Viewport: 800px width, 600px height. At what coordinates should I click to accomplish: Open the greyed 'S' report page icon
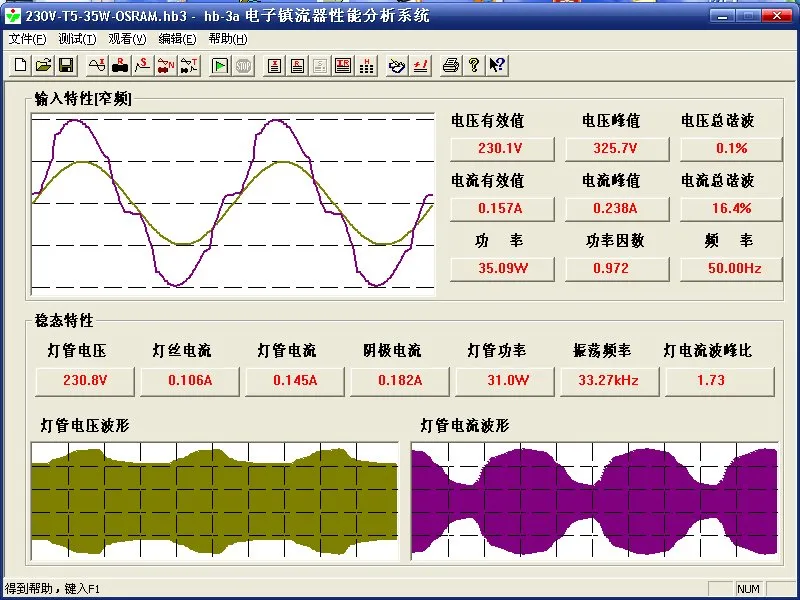[x=320, y=65]
